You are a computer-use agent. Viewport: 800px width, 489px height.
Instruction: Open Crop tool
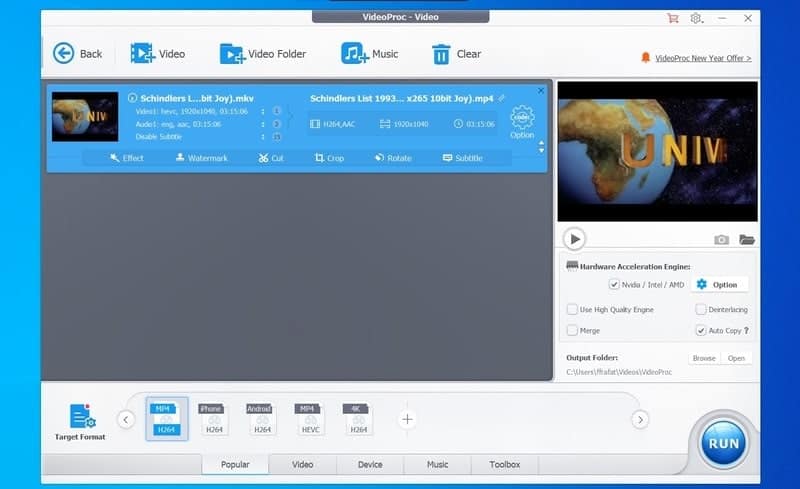(x=329, y=158)
